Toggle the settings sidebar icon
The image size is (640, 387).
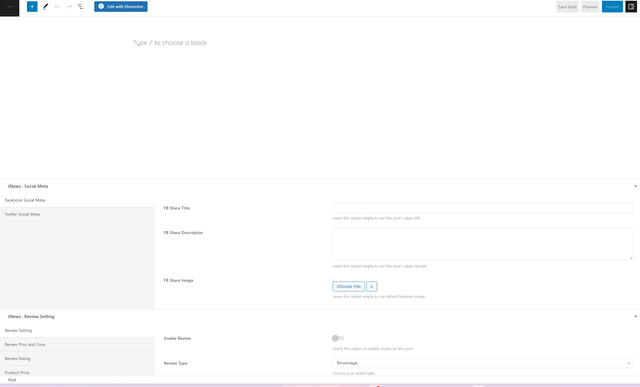pos(631,7)
